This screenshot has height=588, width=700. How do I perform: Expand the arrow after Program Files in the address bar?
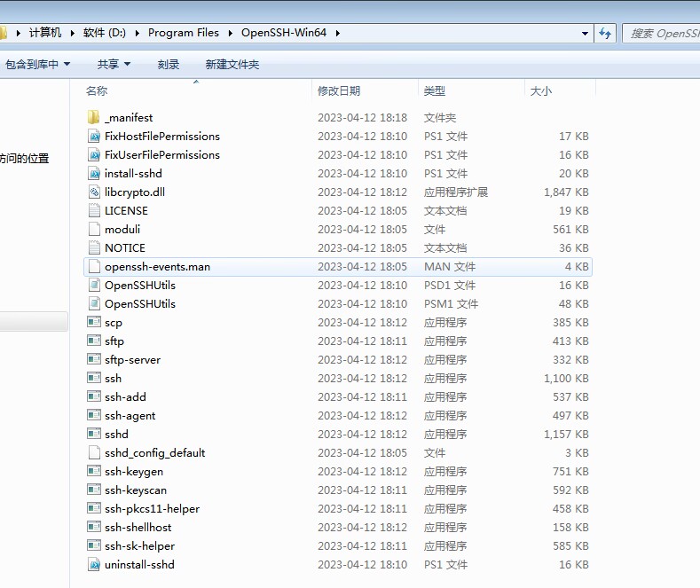(x=231, y=33)
